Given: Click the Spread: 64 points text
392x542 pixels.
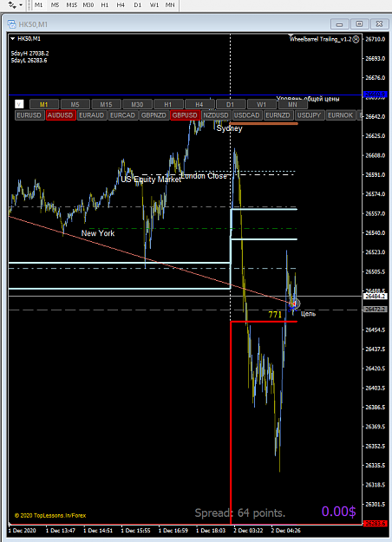Looking at the screenshot, I should tap(240, 513).
